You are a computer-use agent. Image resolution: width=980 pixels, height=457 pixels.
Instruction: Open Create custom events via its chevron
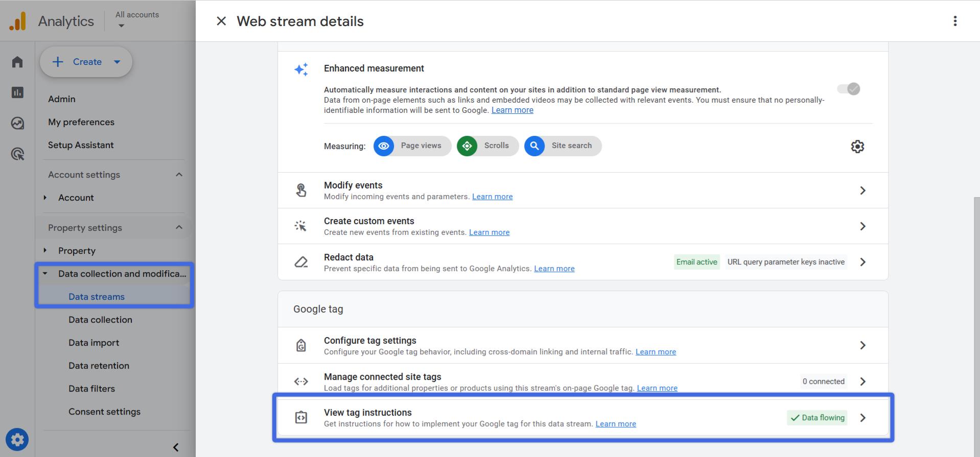pos(863,226)
